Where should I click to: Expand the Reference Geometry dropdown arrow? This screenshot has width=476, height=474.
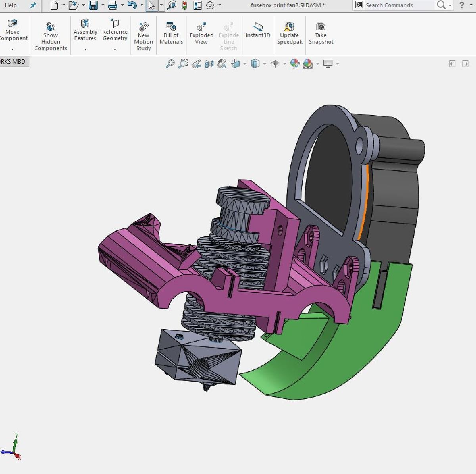click(115, 50)
